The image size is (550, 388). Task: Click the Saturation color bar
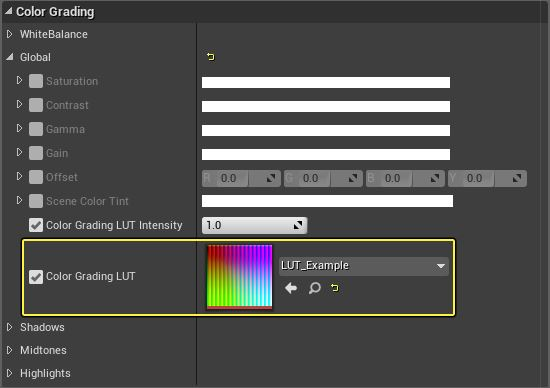[x=326, y=82]
